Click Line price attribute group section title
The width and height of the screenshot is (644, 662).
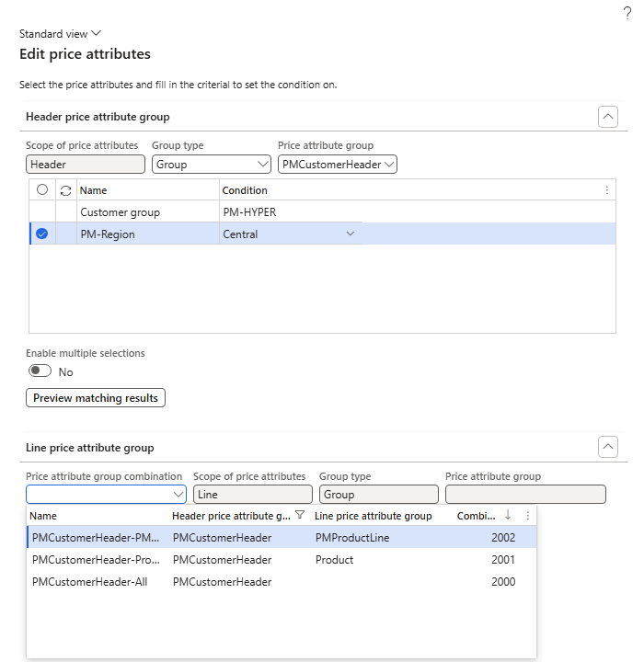pos(90,448)
